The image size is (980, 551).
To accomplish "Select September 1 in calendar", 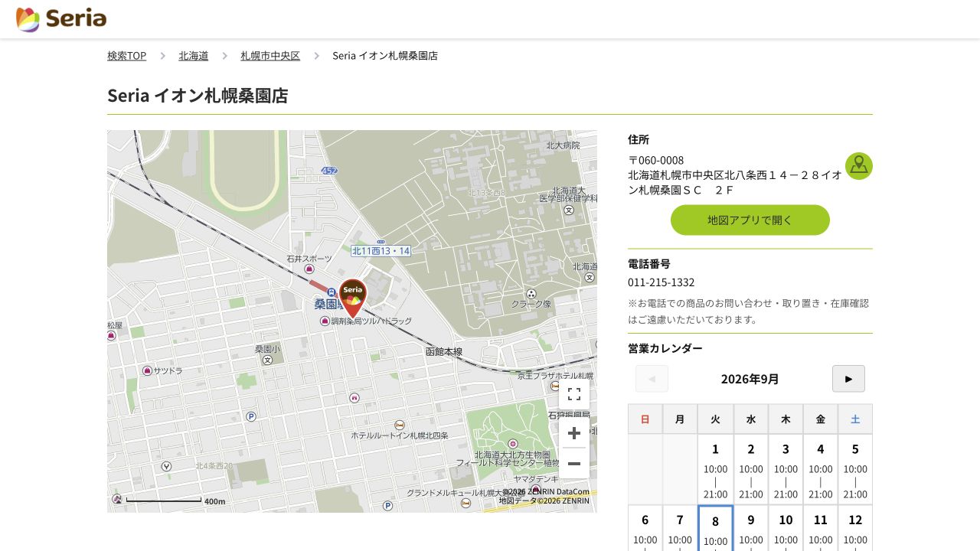I will [715, 470].
